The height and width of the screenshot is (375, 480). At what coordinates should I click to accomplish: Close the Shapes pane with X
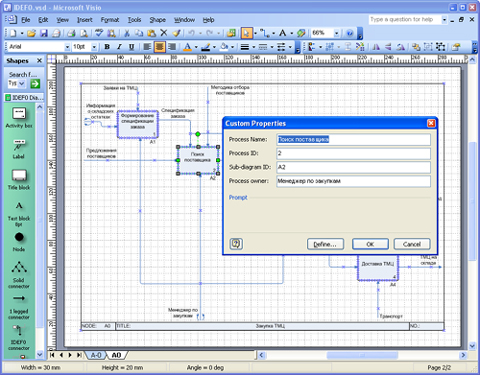pyautogui.click(x=39, y=61)
